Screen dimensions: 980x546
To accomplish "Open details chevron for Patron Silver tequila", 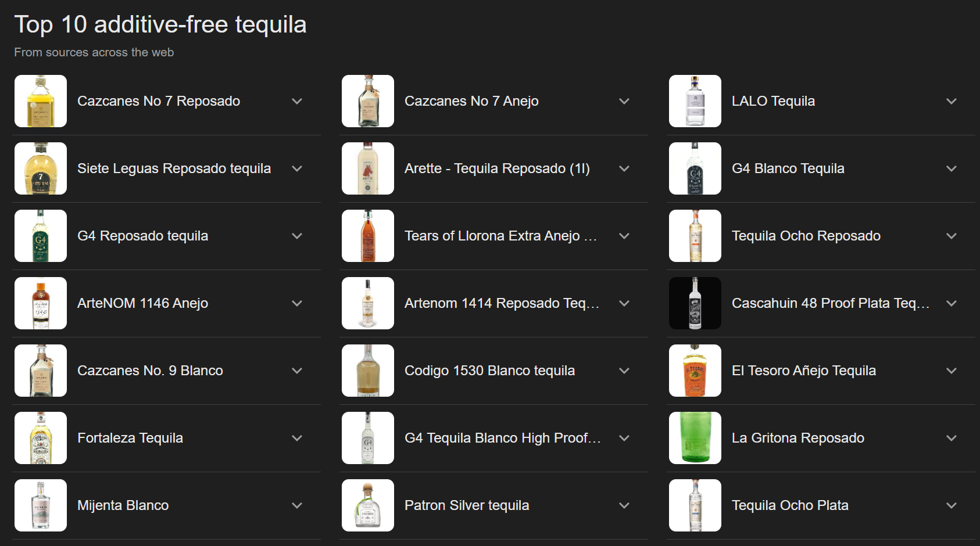I will click(x=624, y=505).
